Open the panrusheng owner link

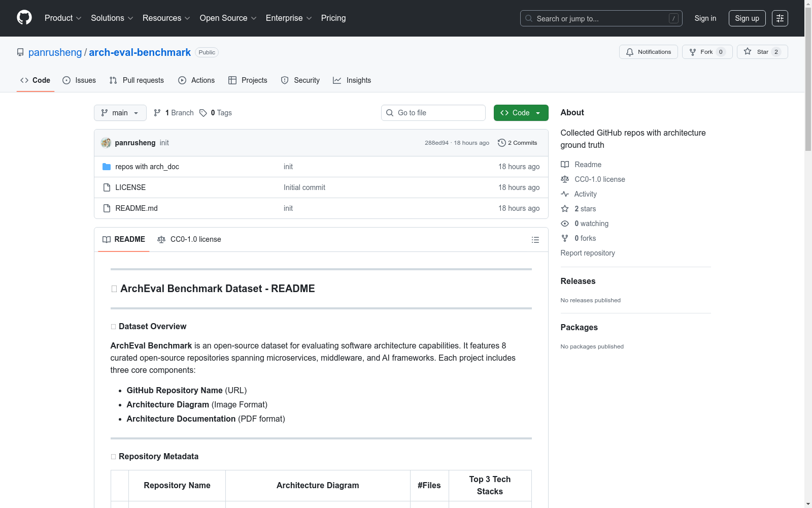point(55,52)
